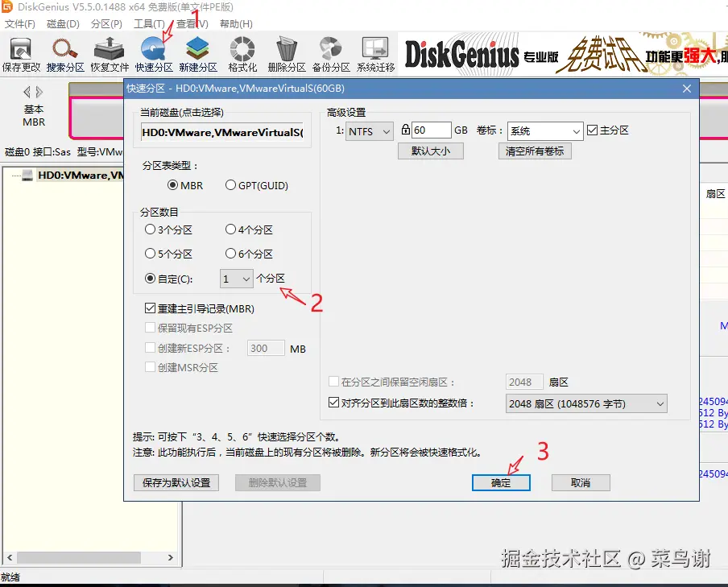Confirm with the 确定 button
This screenshot has width=728, height=587.
[x=501, y=482]
